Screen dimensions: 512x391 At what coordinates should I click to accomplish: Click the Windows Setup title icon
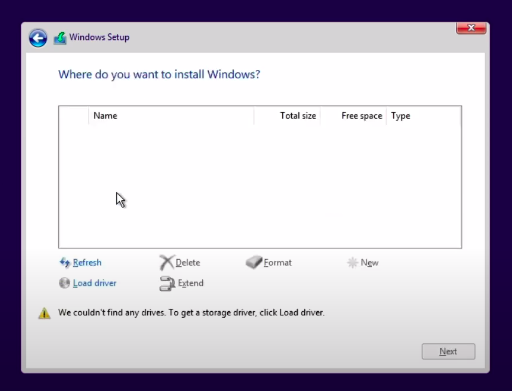(x=60, y=38)
